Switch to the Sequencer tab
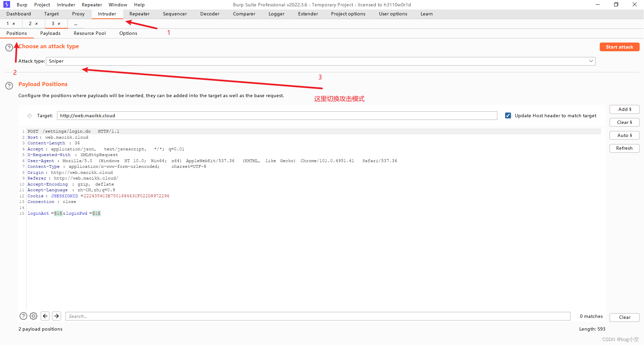This screenshot has width=644, height=345. 175,14
